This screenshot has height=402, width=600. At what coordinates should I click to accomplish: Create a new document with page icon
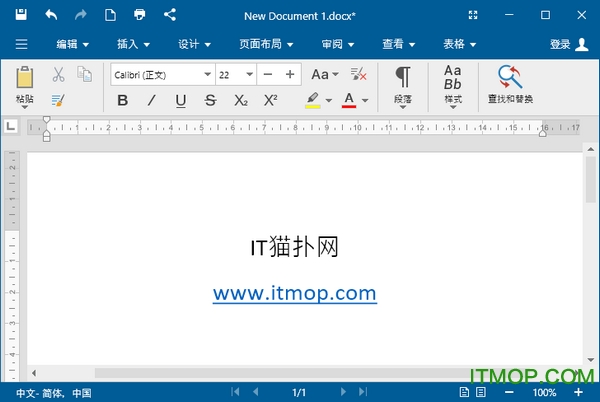(x=110, y=15)
